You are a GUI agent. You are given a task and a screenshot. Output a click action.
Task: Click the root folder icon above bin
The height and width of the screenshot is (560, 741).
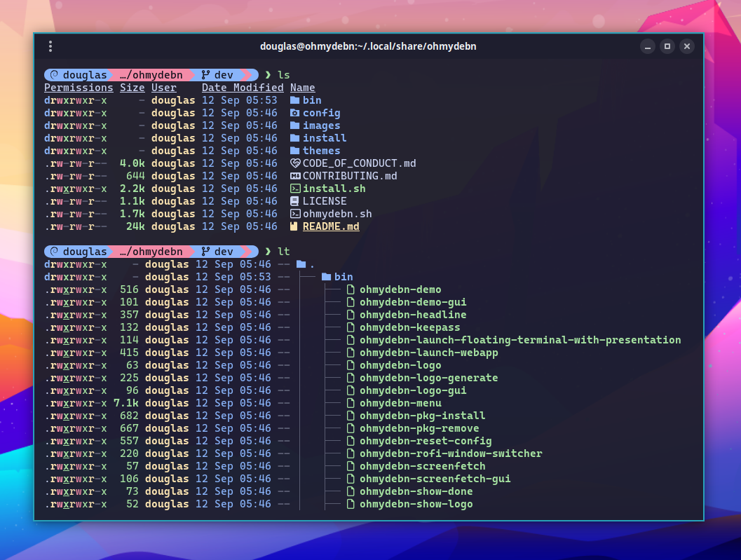(x=301, y=264)
